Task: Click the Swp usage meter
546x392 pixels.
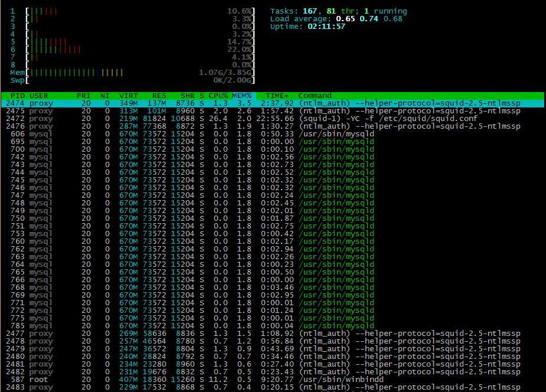Action: 133,80
